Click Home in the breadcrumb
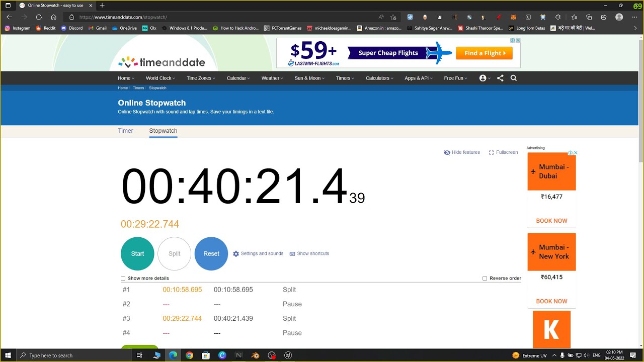This screenshot has height=362, width=644. coord(123,88)
